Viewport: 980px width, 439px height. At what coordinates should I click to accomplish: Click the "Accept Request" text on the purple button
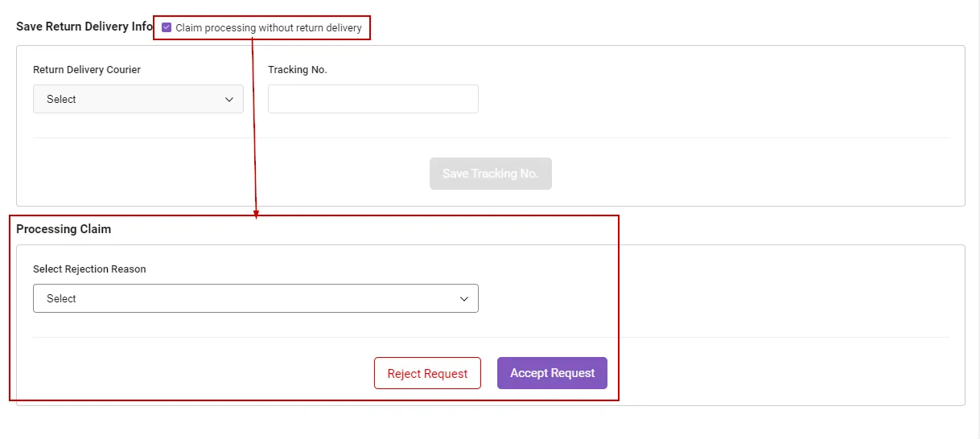click(x=552, y=373)
